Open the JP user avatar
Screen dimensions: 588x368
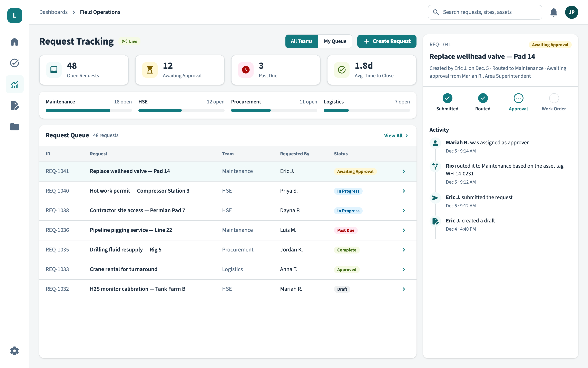pos(571,12)
